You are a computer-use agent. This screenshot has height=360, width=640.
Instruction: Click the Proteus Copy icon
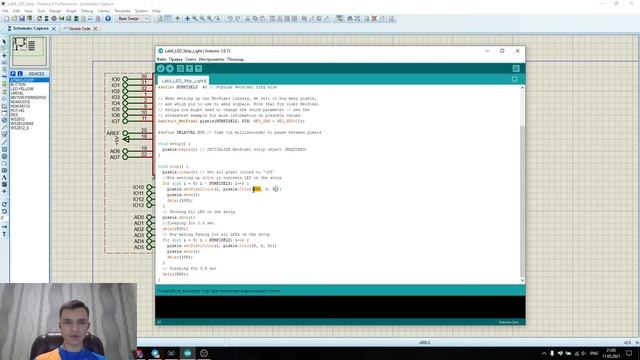point(255,19)
